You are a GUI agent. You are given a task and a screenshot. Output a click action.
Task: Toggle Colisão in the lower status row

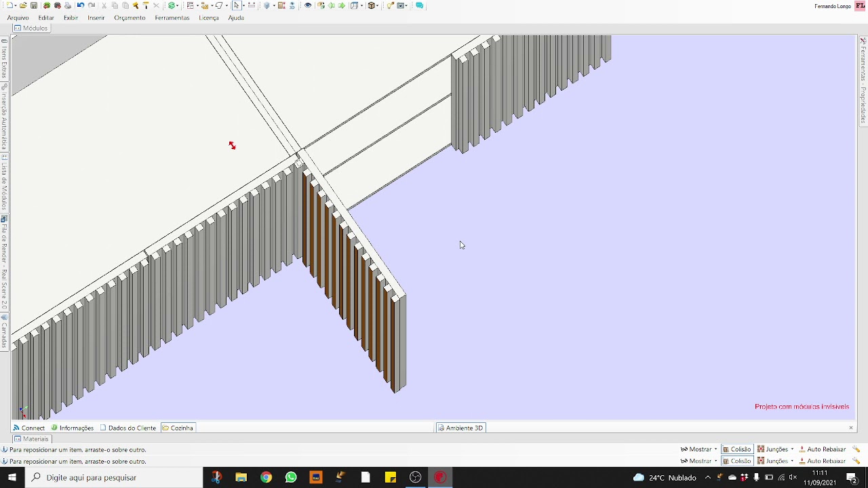[736, 461]
